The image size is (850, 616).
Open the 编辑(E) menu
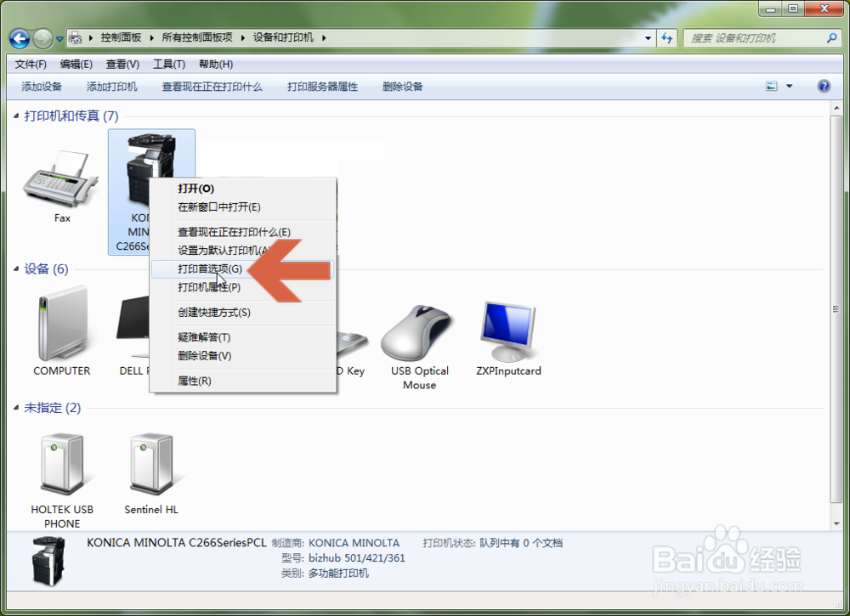point(76,64)
